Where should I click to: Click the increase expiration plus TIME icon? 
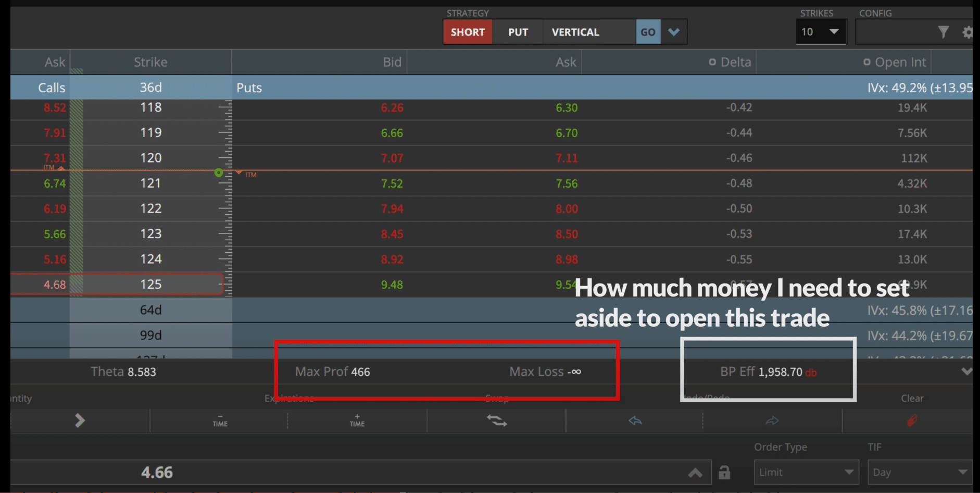[x=357, y=421]
